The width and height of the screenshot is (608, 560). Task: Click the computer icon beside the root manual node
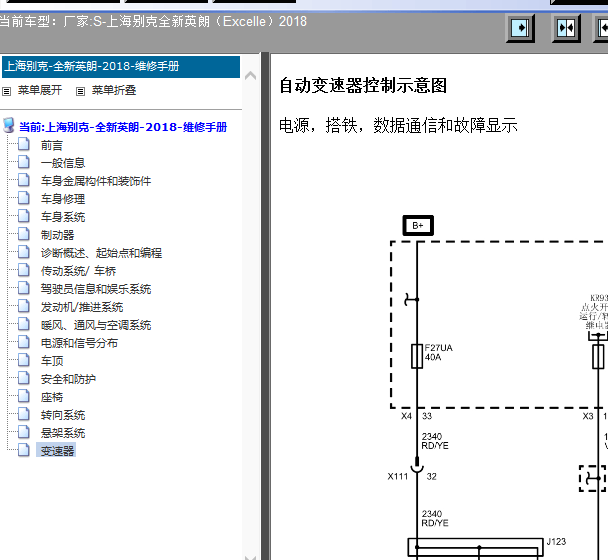point(9,126)
